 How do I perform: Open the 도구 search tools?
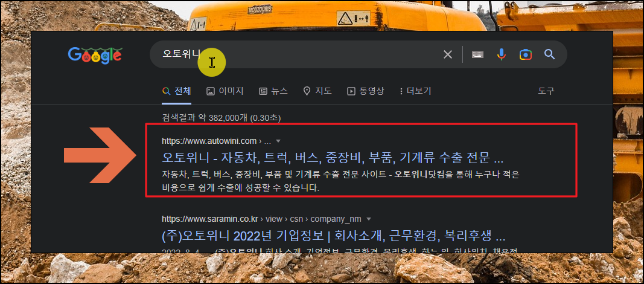click(x=546, y=91)
